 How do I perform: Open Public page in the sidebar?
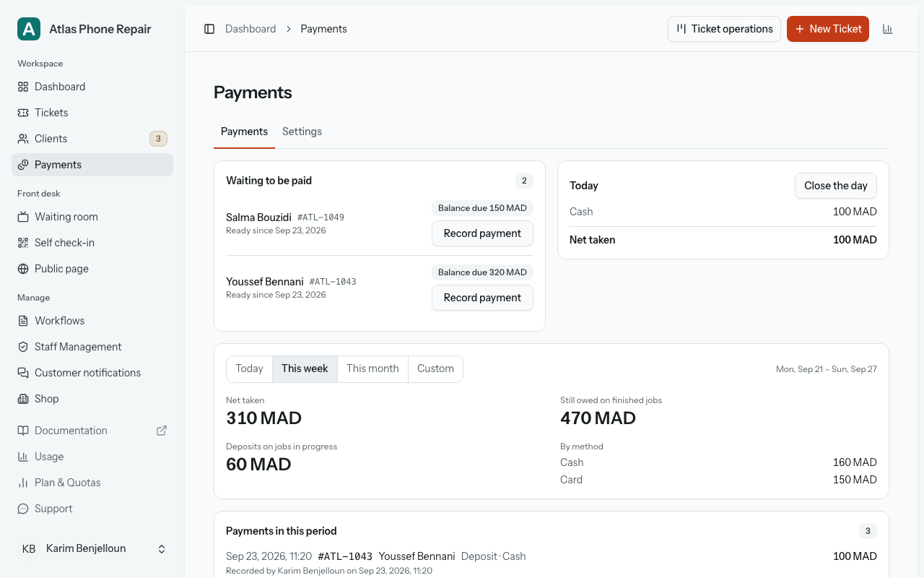92,269
